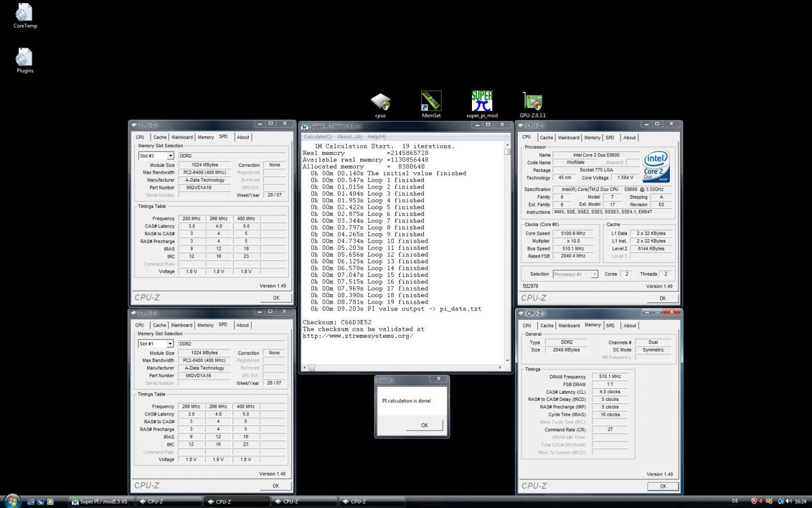Open the Processor #1 selection dropdown
The image size is (812, 508).
[594, 274]
